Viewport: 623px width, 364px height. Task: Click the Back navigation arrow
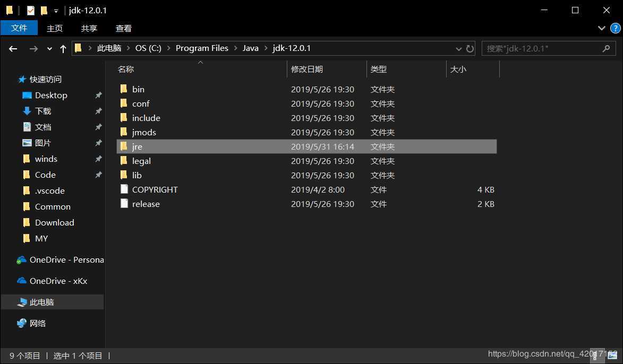(13, 48)
